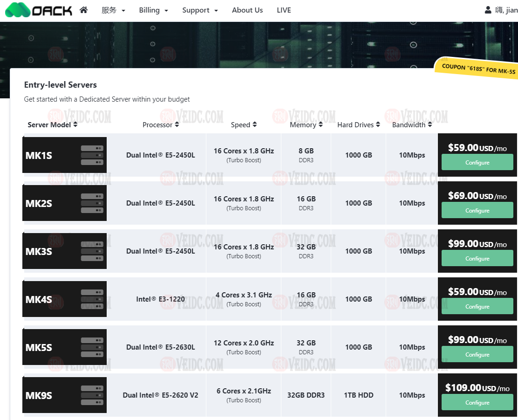Open the OACK logo homepage link
This screenshot has width=518, height=420.
coord(39,10)
